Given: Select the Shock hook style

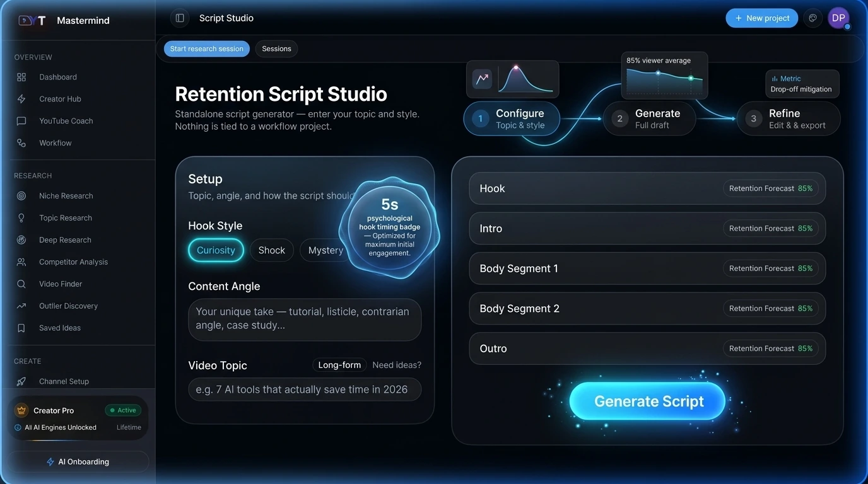Looking at the screenshot, I should pyautogui.click(x=272, y=250).
